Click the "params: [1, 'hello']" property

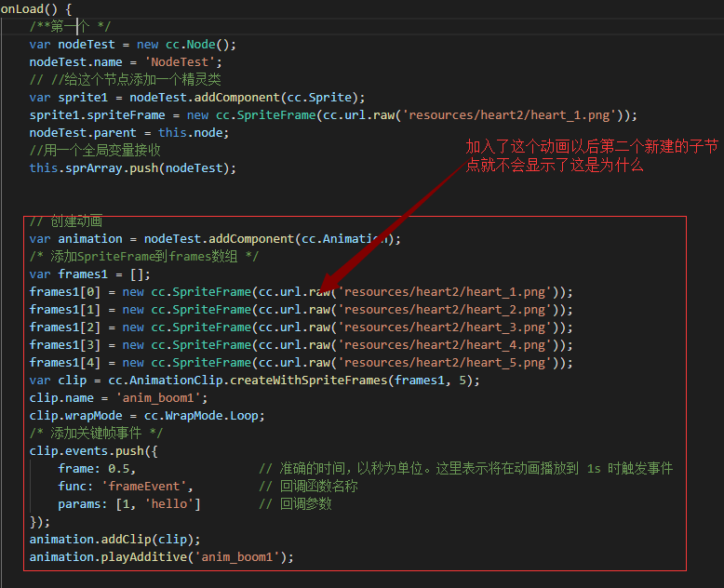coord(129,503)
